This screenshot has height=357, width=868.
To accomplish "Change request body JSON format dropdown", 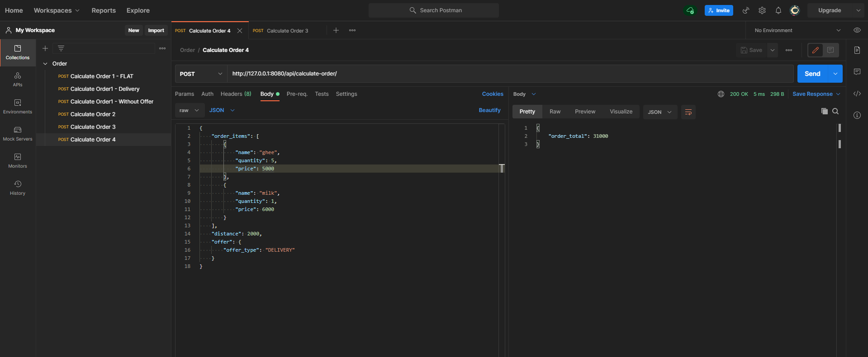I will click(222, 110).
